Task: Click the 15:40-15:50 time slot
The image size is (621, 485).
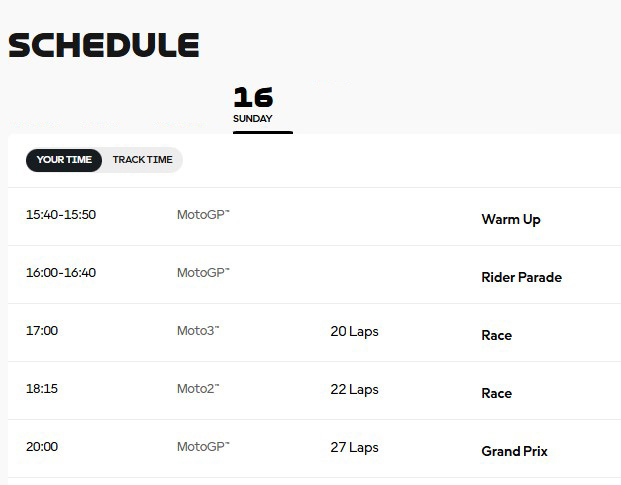Action: tap(61, 215)
